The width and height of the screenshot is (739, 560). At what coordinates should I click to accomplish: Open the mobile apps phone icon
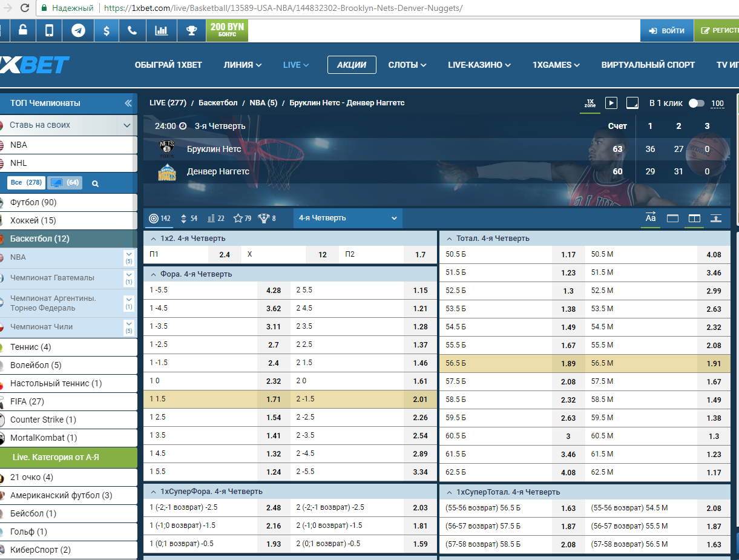tap(50, 30)
